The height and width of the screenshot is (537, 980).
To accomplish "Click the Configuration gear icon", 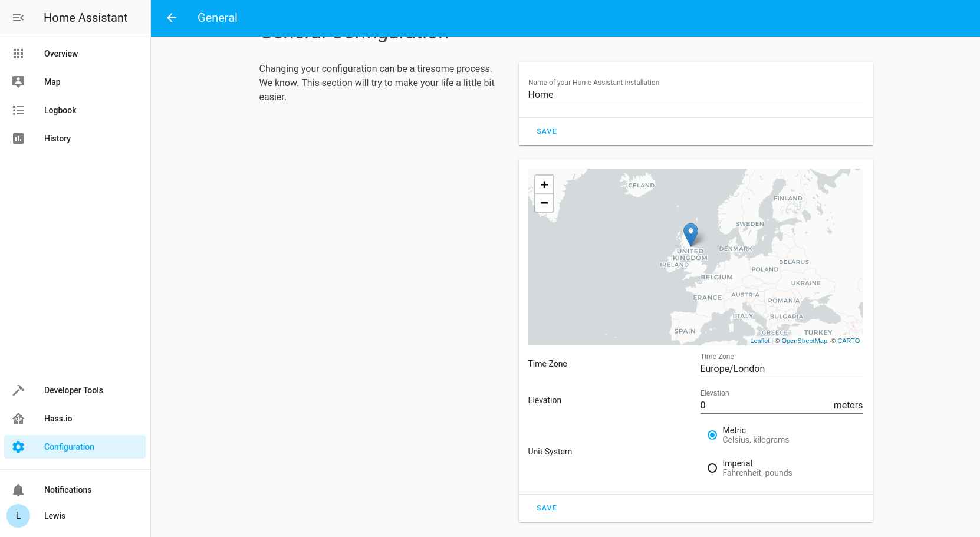I will coord(18,447).
